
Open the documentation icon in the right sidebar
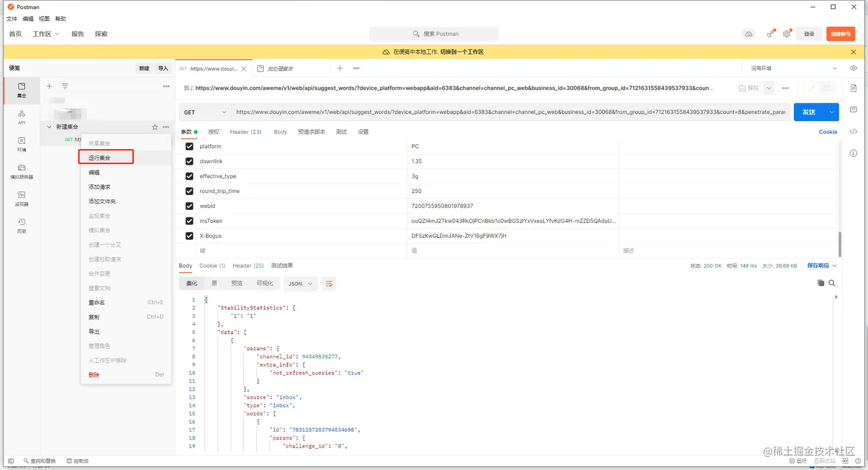[x=854, y=88]
